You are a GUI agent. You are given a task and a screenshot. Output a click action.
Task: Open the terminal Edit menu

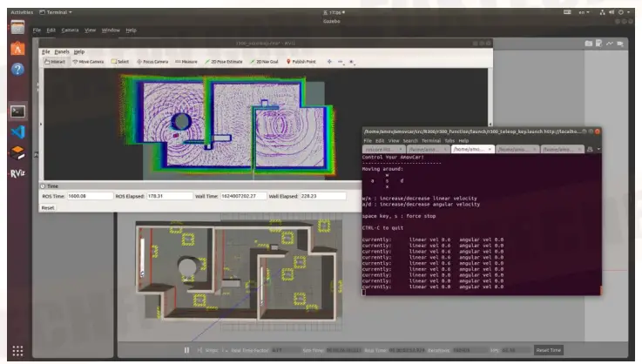380,140
